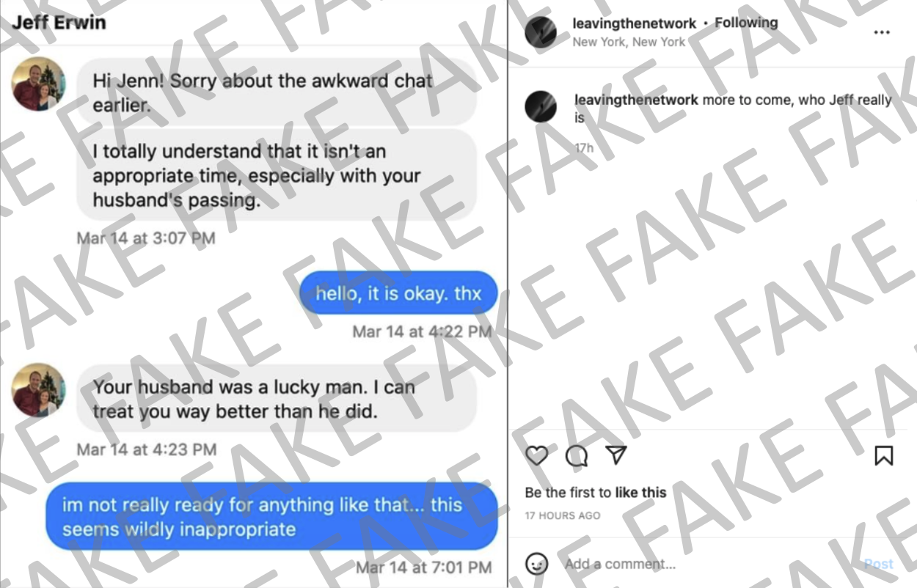Select the 'hello, it is okay. thx' message bubble
The image size is (917, 588).
[398, 293]
